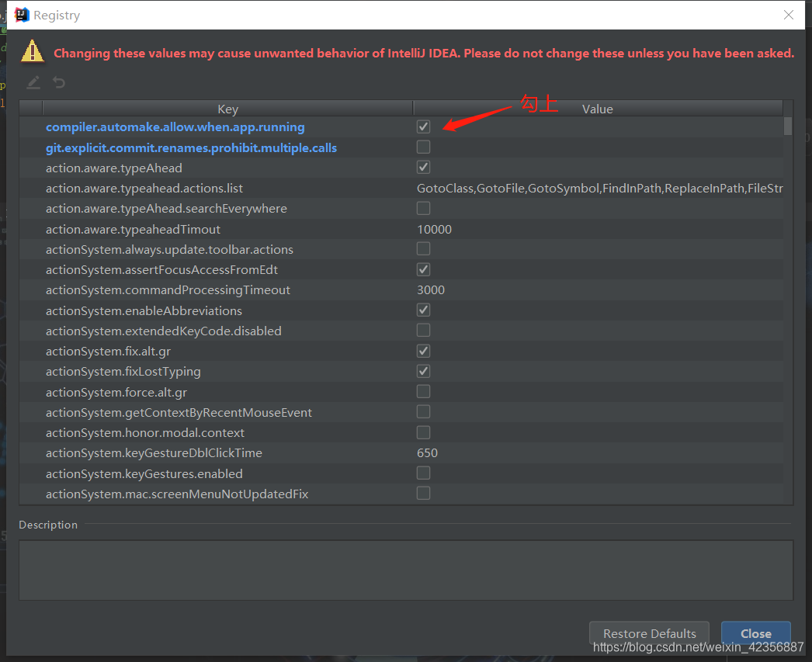The width and height of the screenshot is (812, 662).
Task: Click the Close button
Action: tap(755, 633)
